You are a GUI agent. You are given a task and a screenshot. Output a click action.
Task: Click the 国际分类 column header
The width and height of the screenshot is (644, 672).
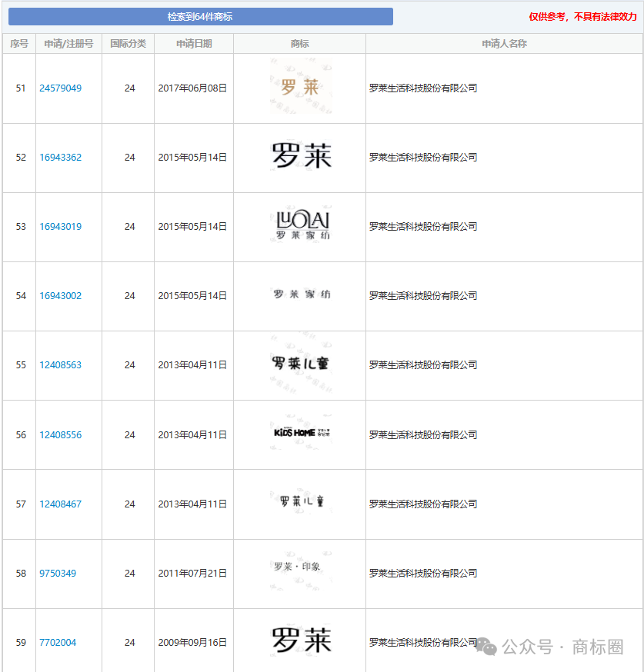[x=128, y=44]
